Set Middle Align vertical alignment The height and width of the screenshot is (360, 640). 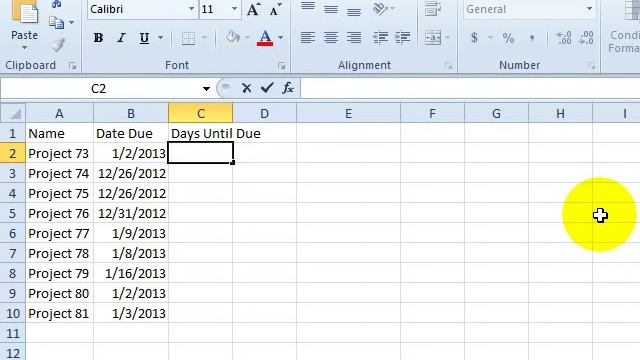pos(331,9)
